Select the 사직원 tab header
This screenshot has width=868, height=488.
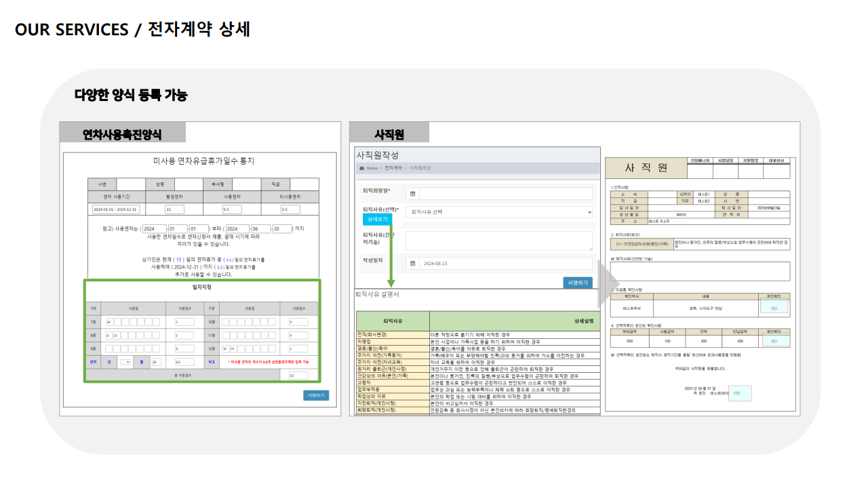(389, 133)
